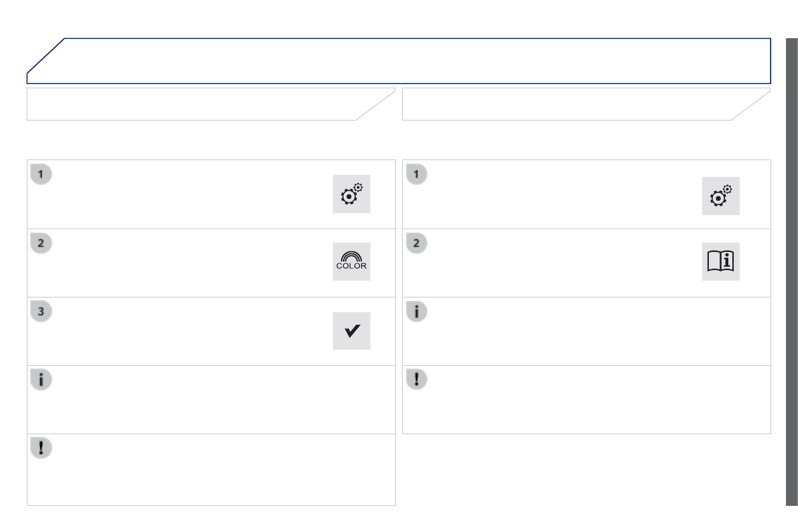798x532 pixels.
Task: Open the book information manual icon
Action: (x=720, y=261)
